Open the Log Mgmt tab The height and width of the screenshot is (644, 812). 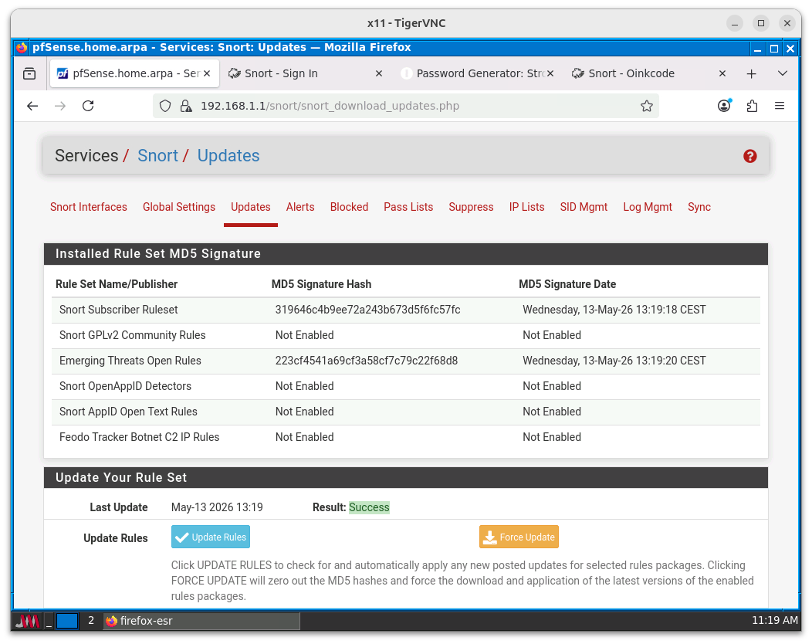[648, 207]
